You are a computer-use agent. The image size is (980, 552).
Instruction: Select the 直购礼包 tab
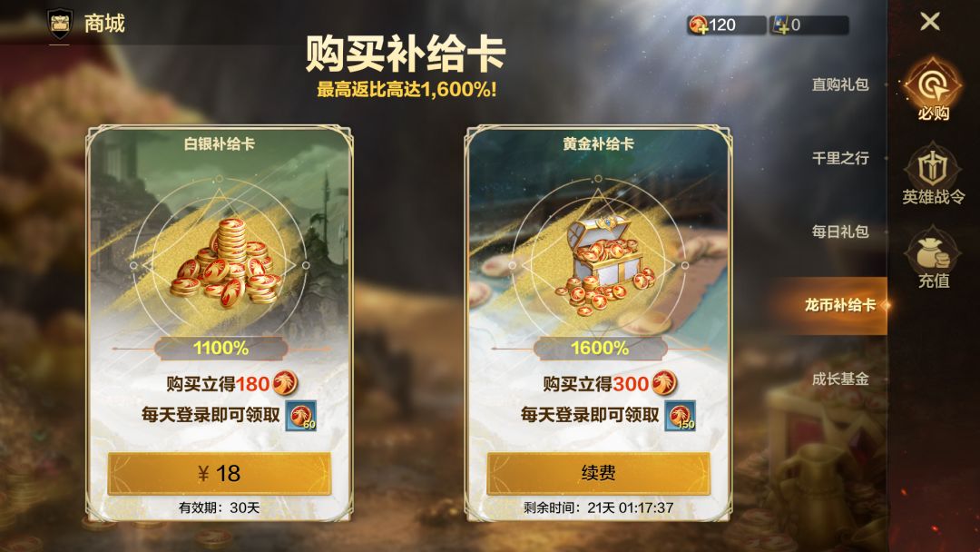[x=840, y=84]
